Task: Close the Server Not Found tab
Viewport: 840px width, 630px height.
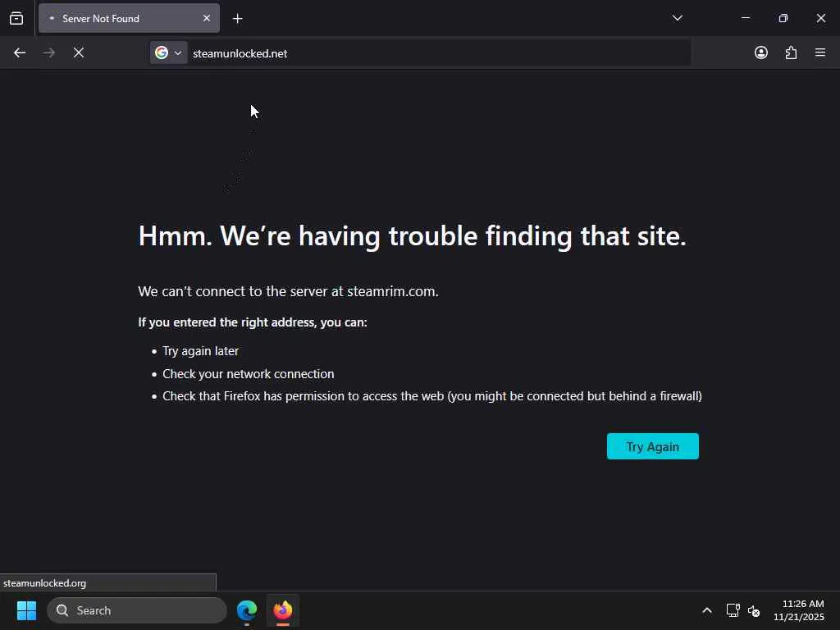Action: 207,18
